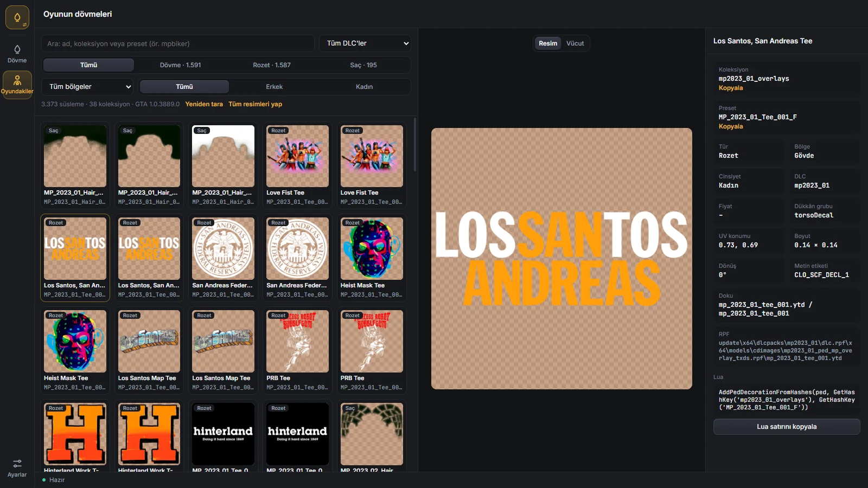This screenshot has width=868, height=488.
Task: Select the Erkek gender filter
Action: pos(274,87)
